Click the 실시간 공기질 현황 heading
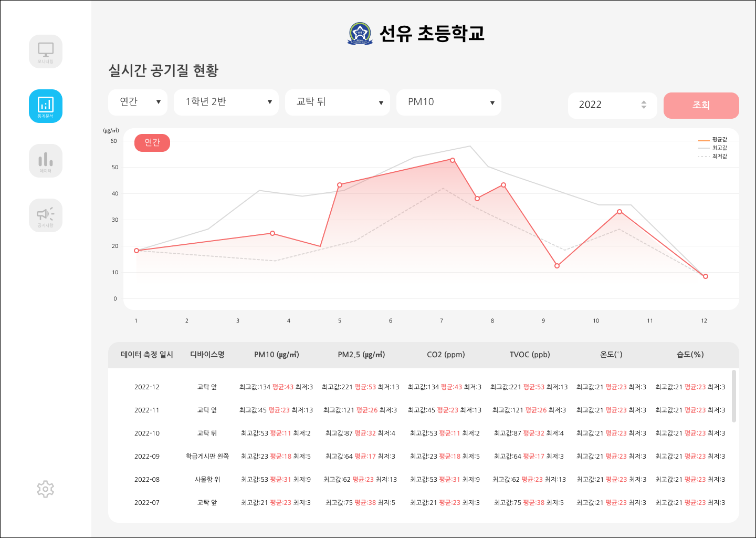 [x=163, y=70]
